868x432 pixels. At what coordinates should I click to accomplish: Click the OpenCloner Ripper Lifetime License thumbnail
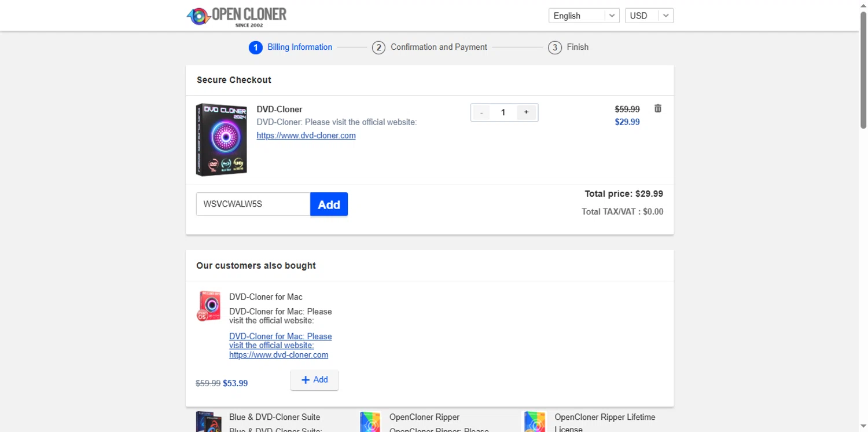[535, 422]
